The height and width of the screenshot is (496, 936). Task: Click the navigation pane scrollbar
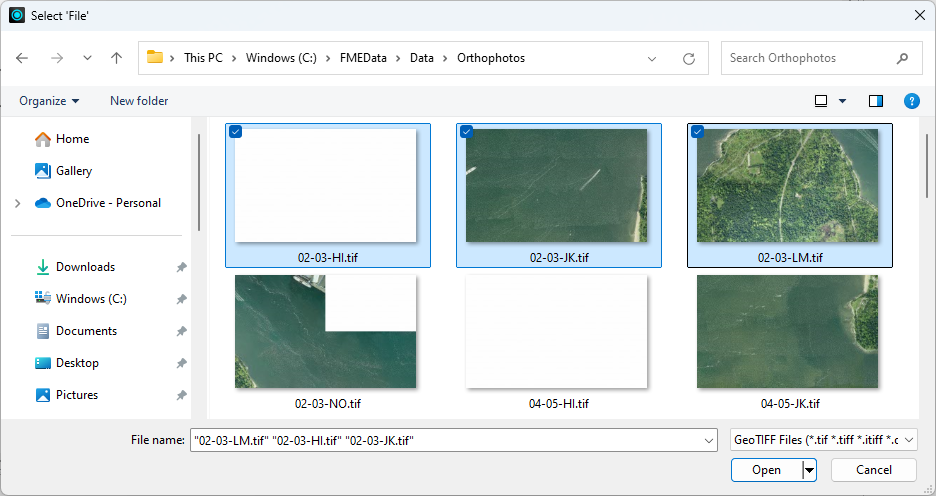pos(199,182)
